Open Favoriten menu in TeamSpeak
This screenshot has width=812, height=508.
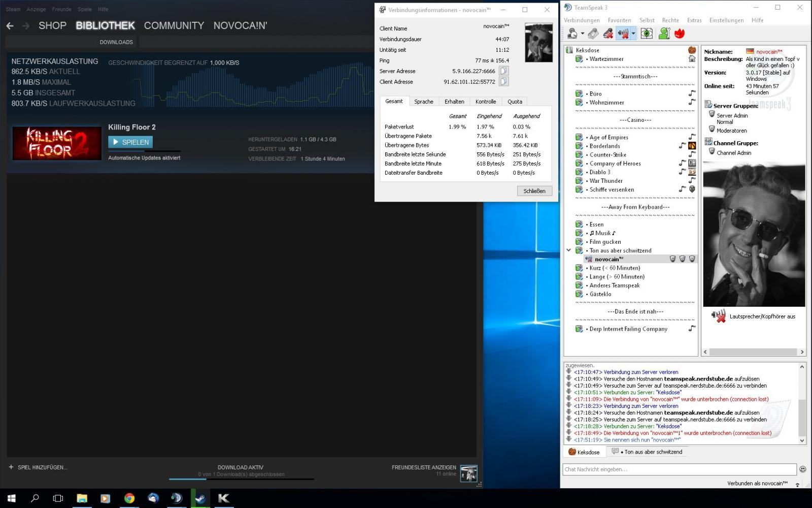click(x=619, y=20)
